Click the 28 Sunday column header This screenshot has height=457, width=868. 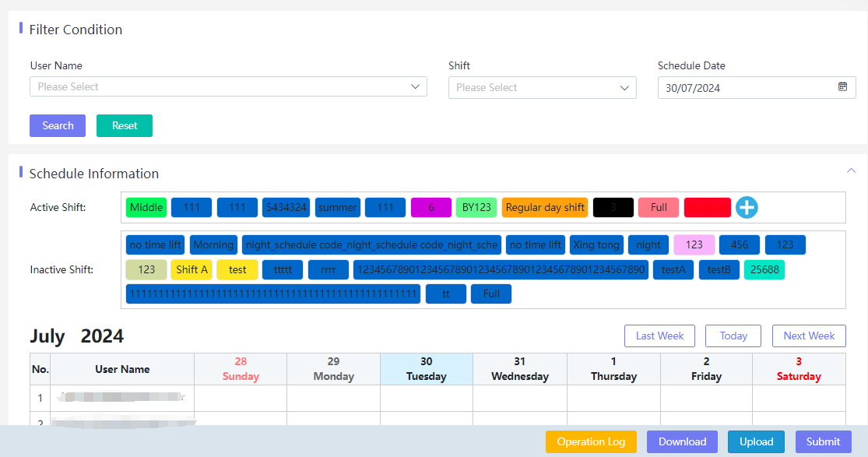[241, 369]
